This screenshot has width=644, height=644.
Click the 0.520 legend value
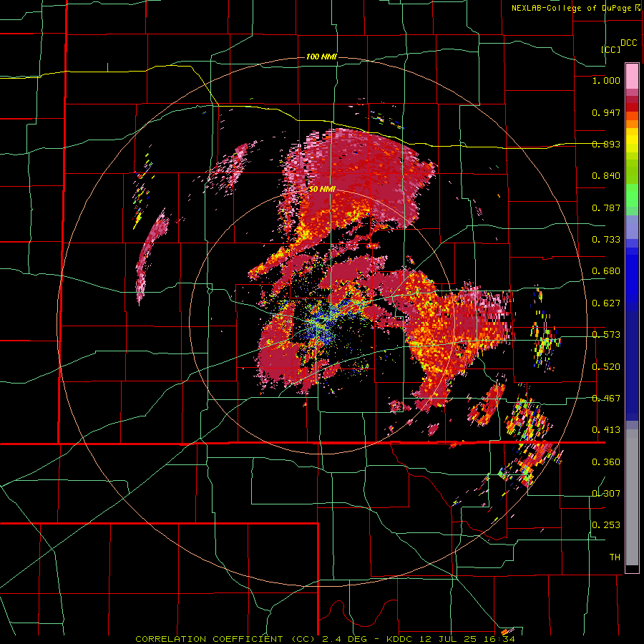(x=606, y=367)
